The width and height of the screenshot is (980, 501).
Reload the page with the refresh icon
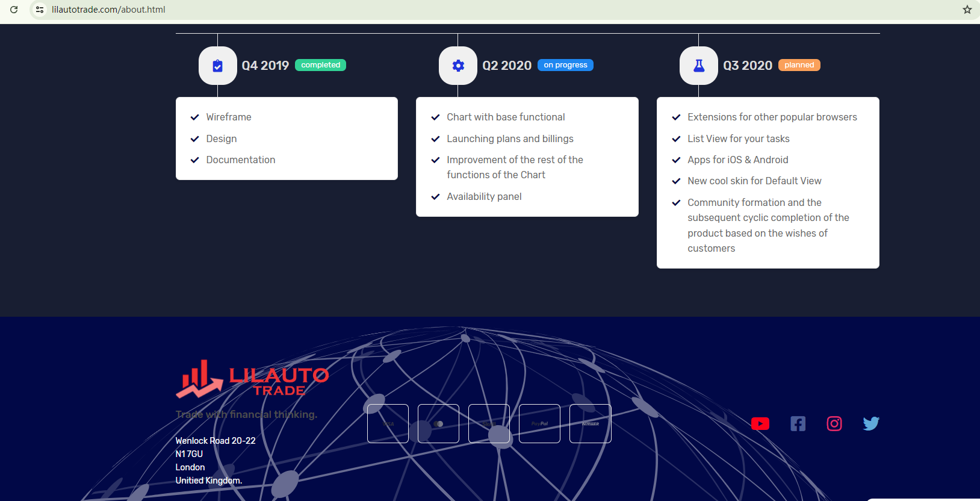[14, 10]
